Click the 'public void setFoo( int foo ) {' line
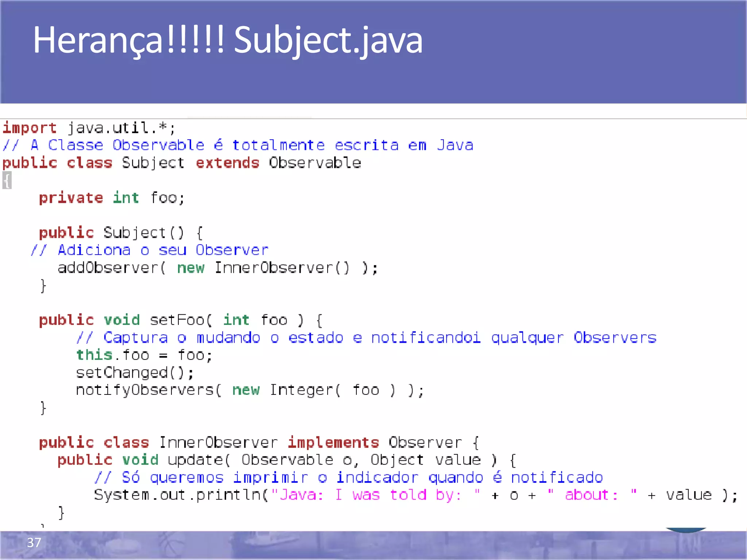This screenshot has width=747, height=560. point(181,320)
